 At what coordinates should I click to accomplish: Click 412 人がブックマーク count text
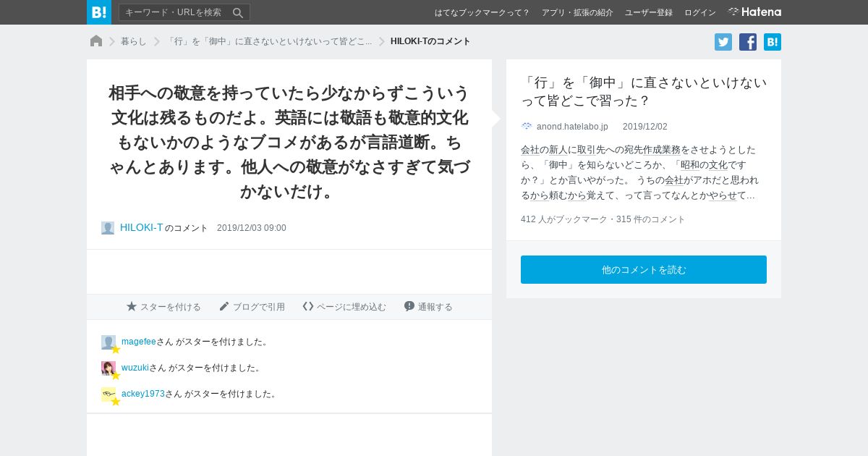click(x=564, y=219)
